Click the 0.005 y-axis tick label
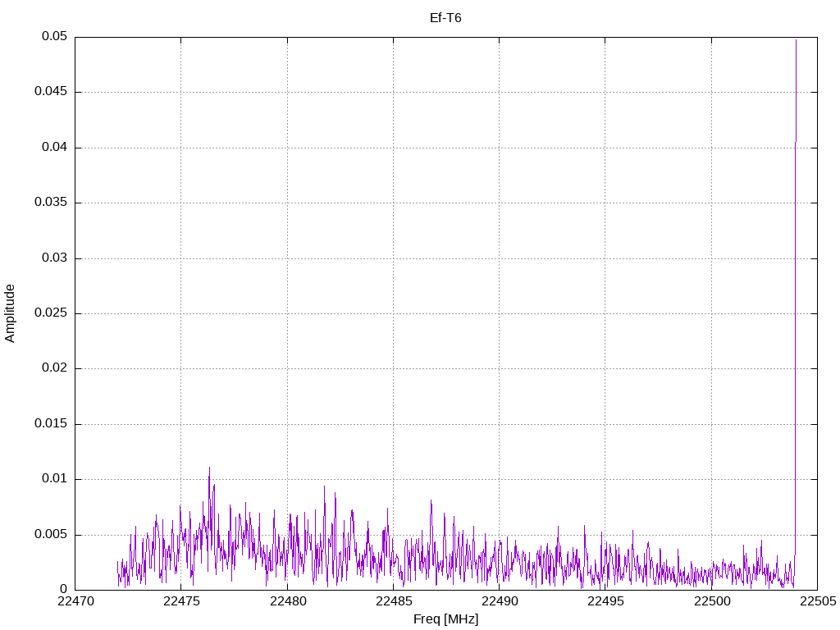840x630 pixels. (51, 534)
